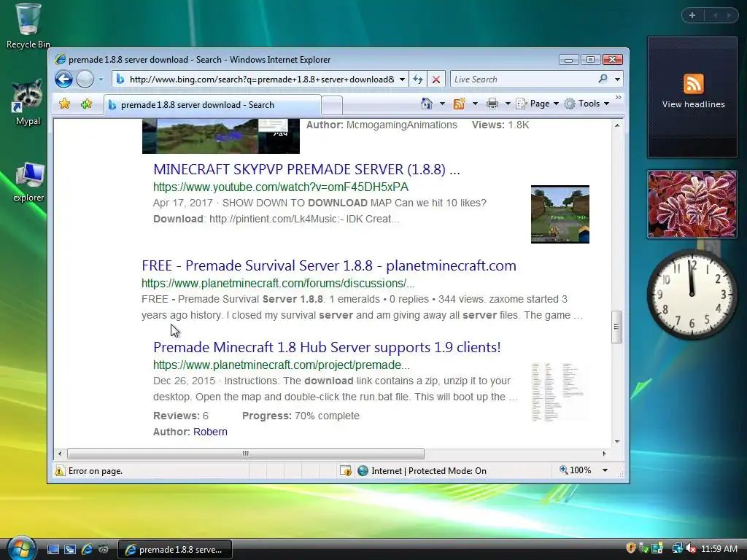Screen dimensions: 747x560
Task: Open the Recent Pages dropdown arrow
Action: coord(101,79)
